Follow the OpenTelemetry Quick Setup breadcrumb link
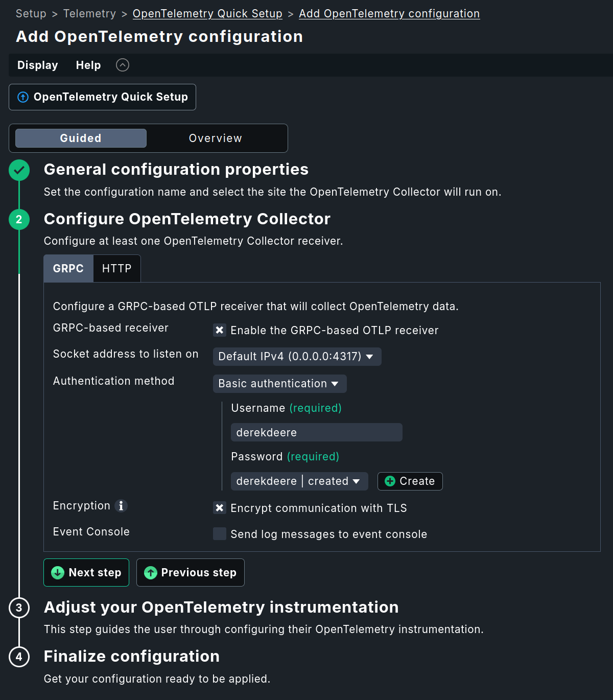613x700 pixels. (207, 14)
